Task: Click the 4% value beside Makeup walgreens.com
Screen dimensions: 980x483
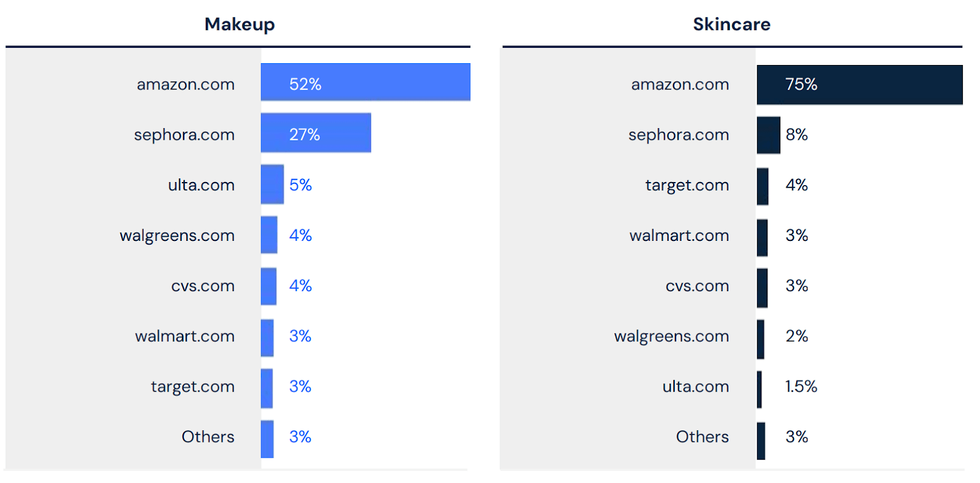Action: coord(300,235)
